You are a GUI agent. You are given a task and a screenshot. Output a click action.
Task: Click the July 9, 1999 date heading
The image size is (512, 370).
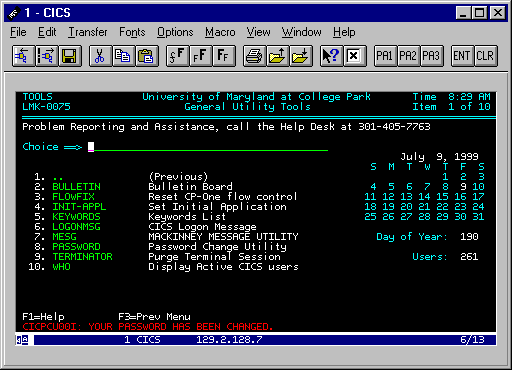[439, 157]
